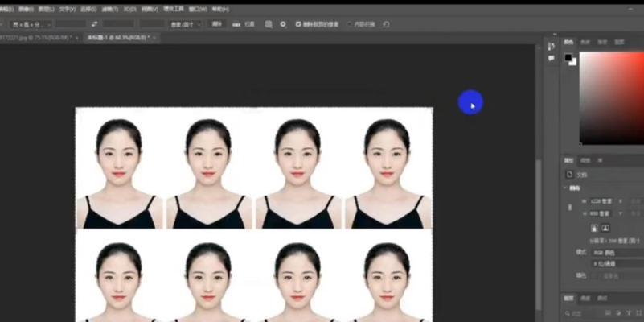
Task: Expand the collapsed panel dock arrows
Action: pos(555,35)
